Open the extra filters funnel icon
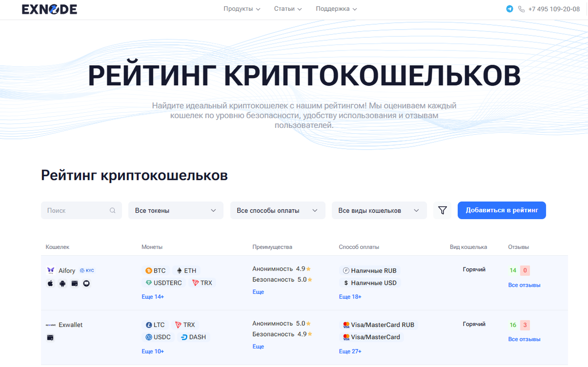Screen dimensions: 588x367 (442, 210)
